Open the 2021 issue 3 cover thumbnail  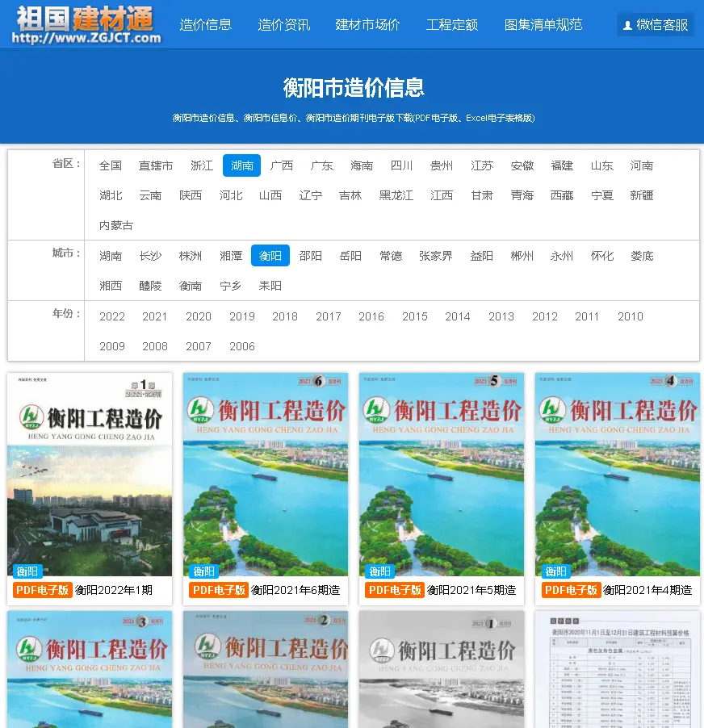pos(90,670)
